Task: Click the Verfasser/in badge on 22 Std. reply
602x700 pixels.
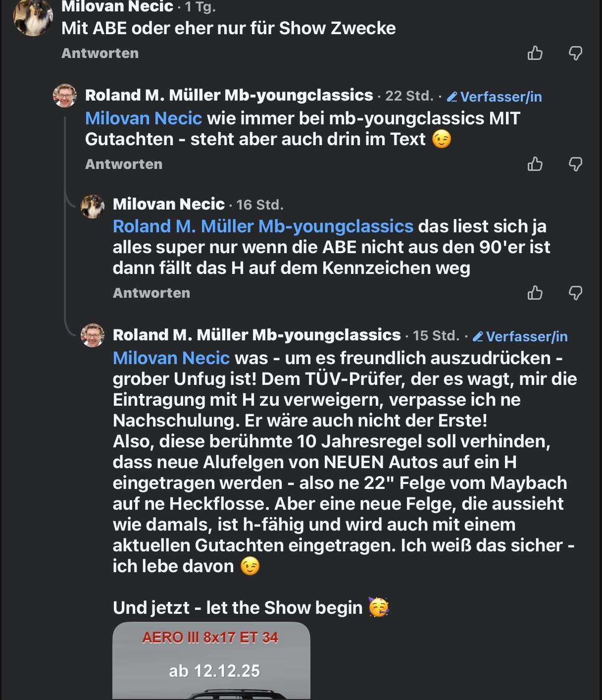Action: coord(495,97)
